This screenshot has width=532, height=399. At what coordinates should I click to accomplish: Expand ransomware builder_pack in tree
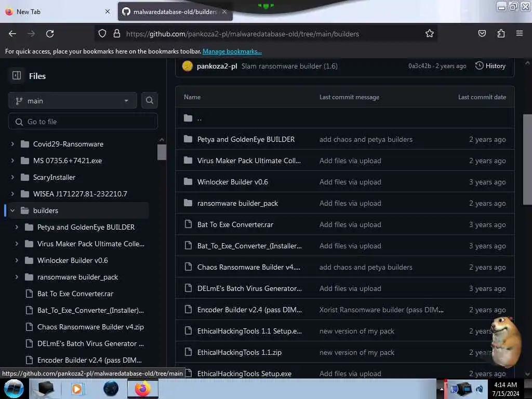tap(17, 277)
